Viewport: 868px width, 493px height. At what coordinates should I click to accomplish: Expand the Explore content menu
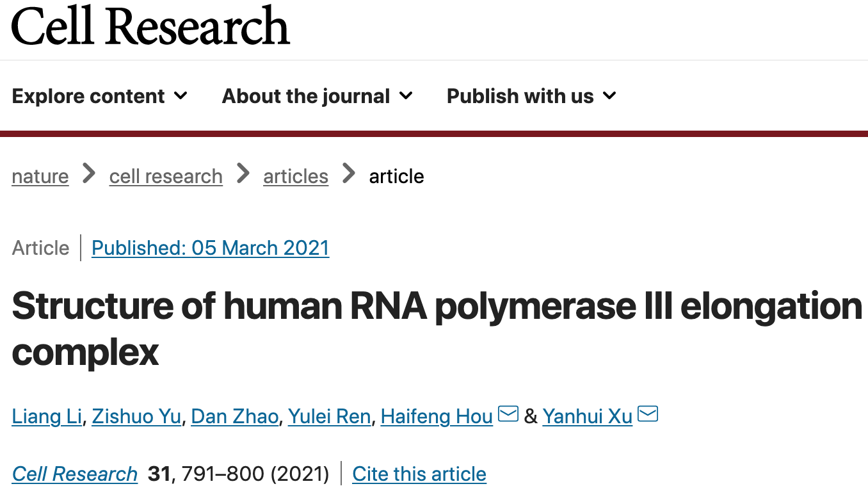[100, 96]
